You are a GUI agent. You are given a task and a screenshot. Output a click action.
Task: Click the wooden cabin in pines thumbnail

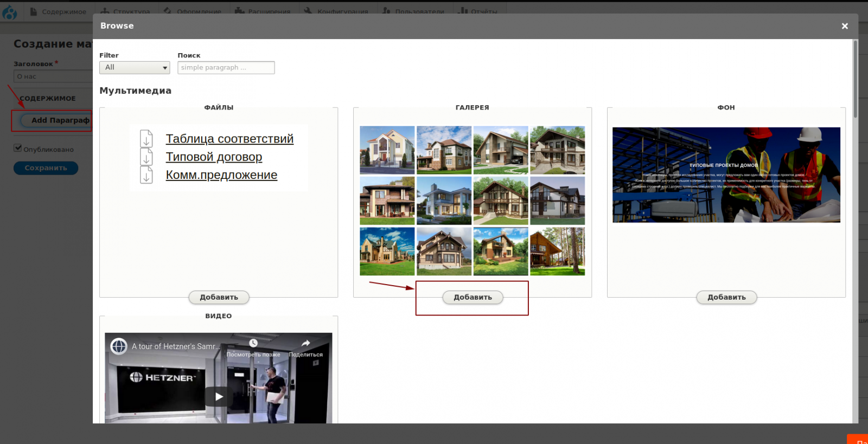pos(557,252)
